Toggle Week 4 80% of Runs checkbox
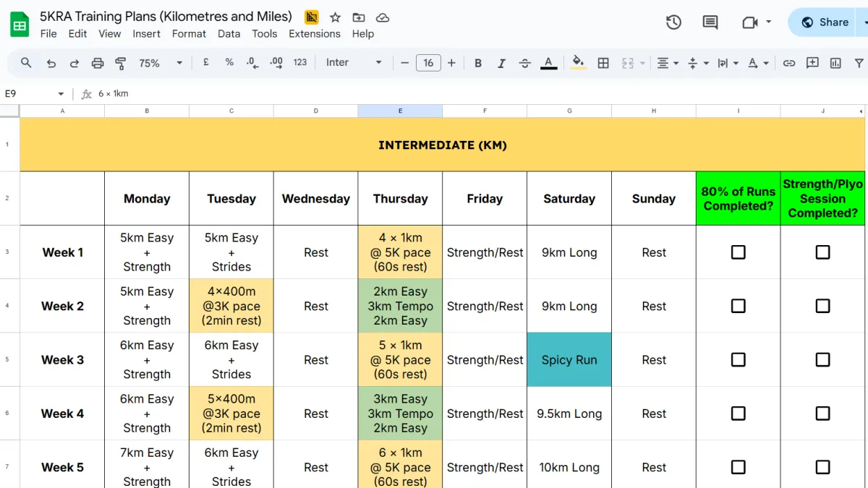The height and width of the screenshot is (488, 868). click(738, 414)
